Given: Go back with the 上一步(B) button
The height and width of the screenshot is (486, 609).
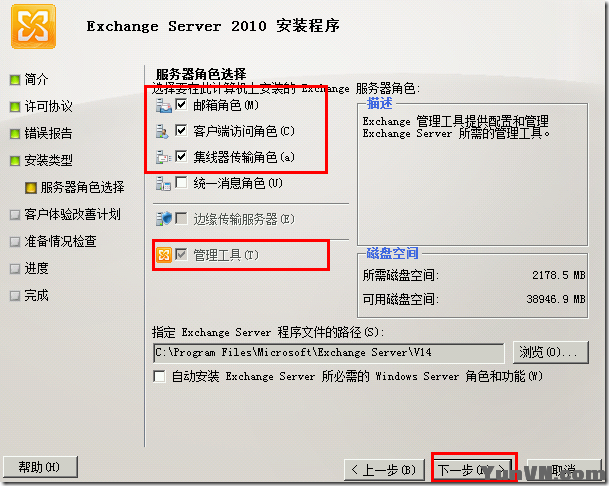Looking at the screenshot, I should tap(384, 470).
